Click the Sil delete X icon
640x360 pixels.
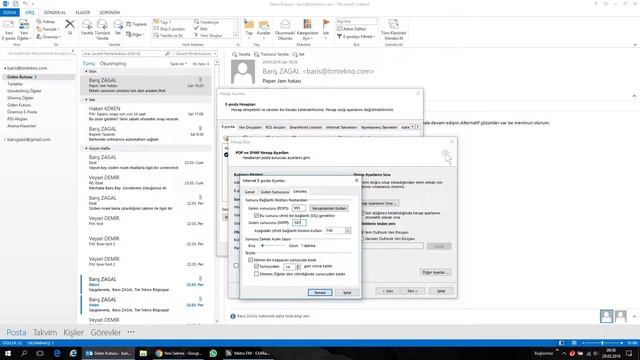point(70,24)
